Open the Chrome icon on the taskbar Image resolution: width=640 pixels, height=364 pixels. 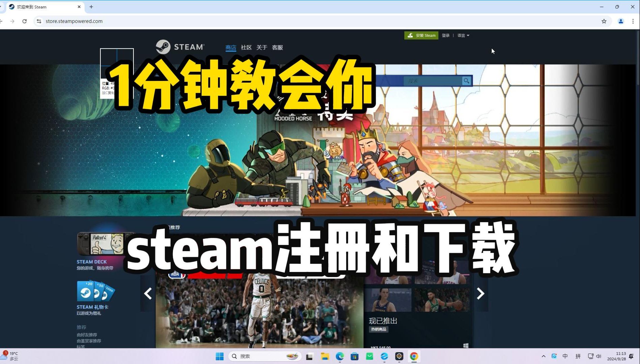click(414, 356)
